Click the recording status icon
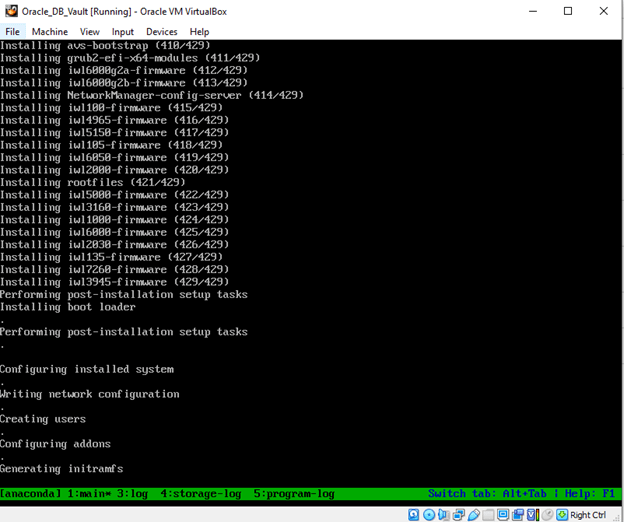The height and width of the screenshot is (522, 624). (518, 515)
